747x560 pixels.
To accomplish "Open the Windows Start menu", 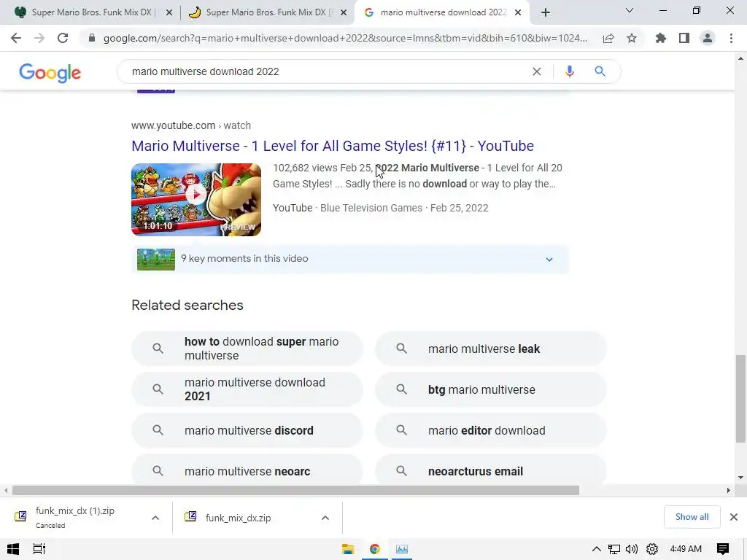I will [x=13, y=549].
